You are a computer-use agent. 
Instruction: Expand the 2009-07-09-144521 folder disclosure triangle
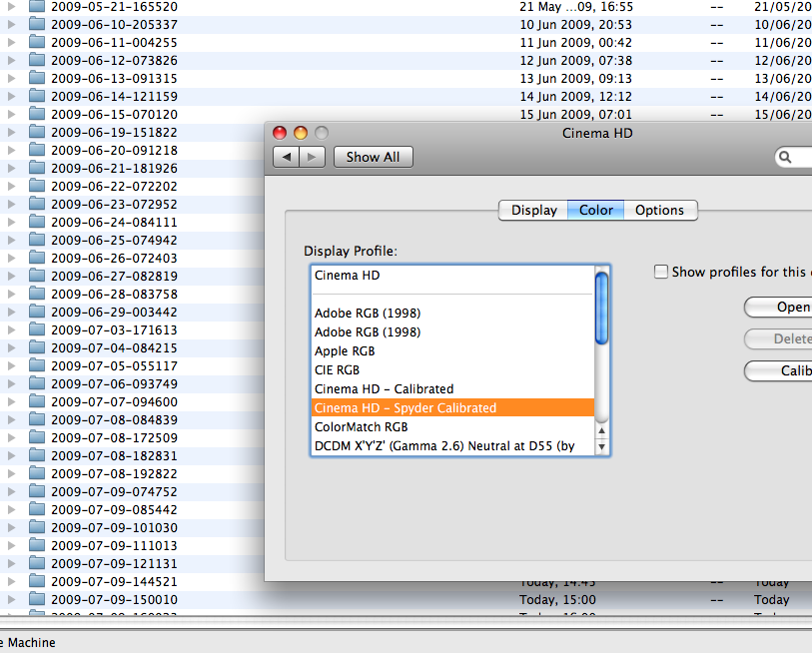11,581
